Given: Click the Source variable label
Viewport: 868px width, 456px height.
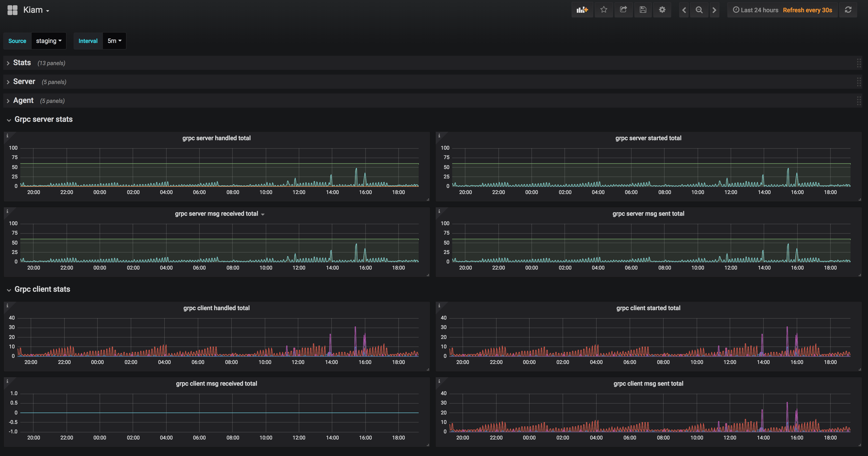Looking at the screenshot, I should (17, 41).
